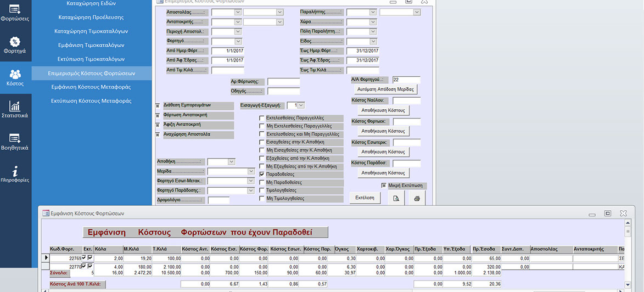Expand the Μερίδα combo box
Screen dimensions: 644x292
[x=250, y=172]
